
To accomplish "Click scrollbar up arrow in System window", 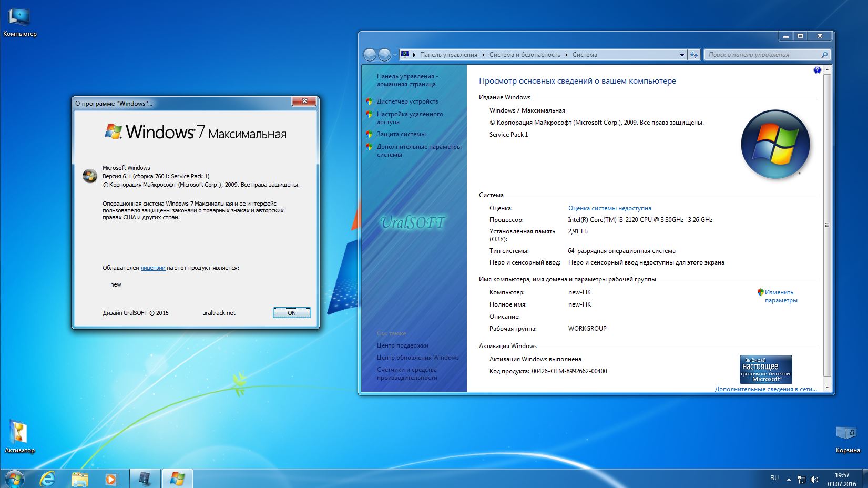I will (827, 69).
